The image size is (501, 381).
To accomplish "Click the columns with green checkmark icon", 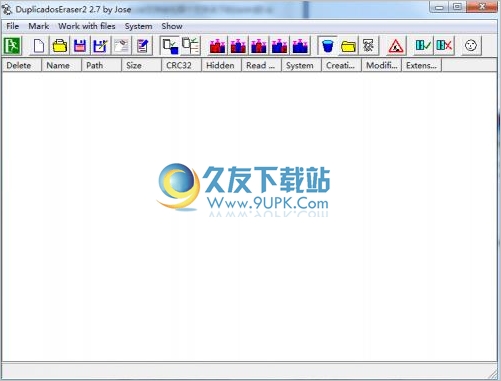I will click(423, 46).
